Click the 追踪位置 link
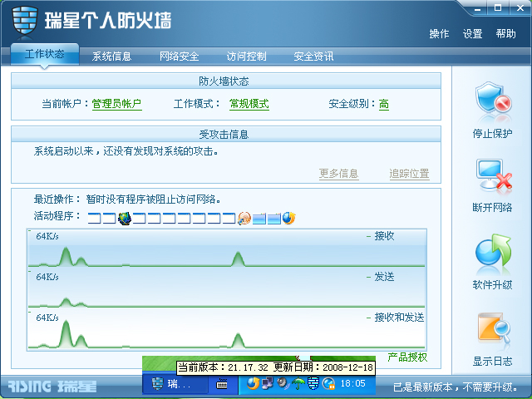Image resolution: width=532 pixels, height=399 pixels. click(x=409, y=174)
